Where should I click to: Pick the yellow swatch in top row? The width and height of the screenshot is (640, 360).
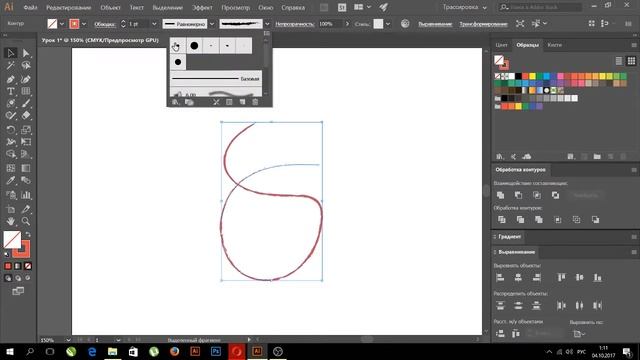[532, 76]
